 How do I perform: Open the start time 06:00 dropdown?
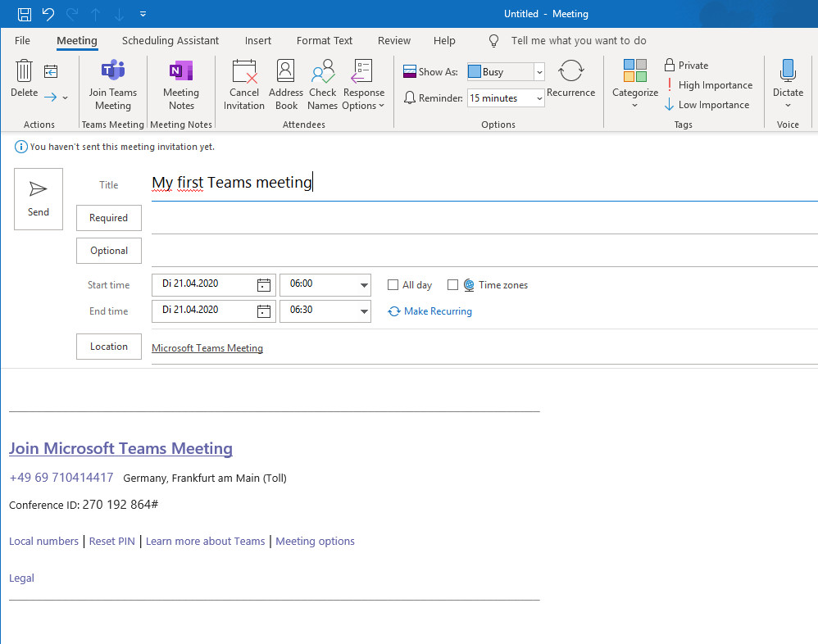[x=364, y=285]
